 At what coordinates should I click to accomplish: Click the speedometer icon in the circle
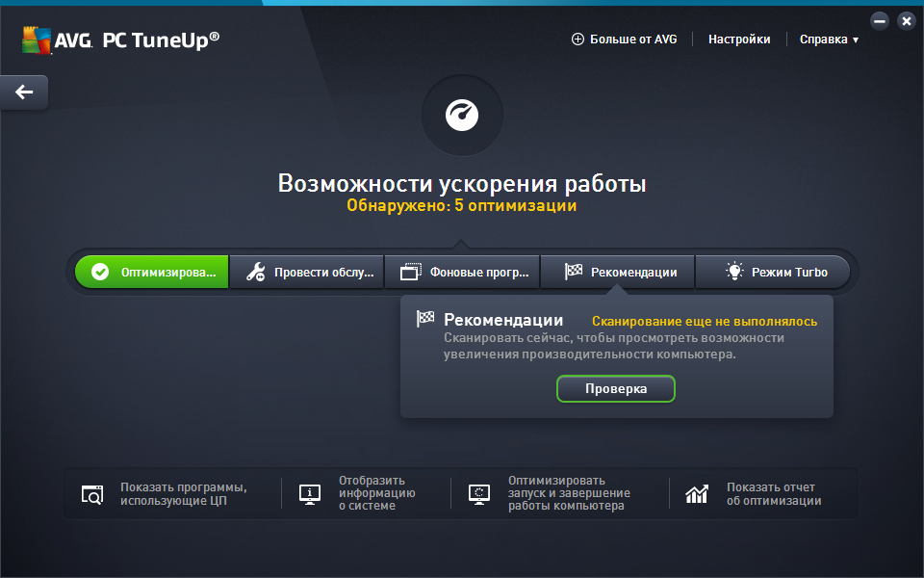coord(462,115)
